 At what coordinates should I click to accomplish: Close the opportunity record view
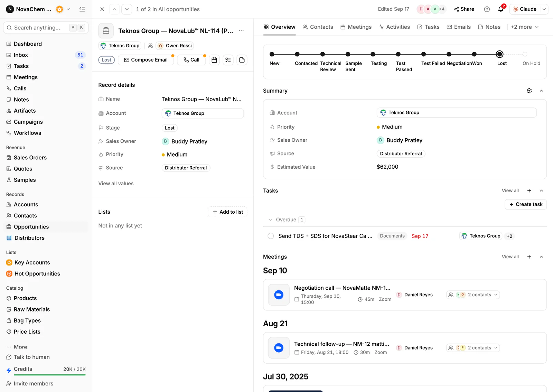tap(102, 9)
